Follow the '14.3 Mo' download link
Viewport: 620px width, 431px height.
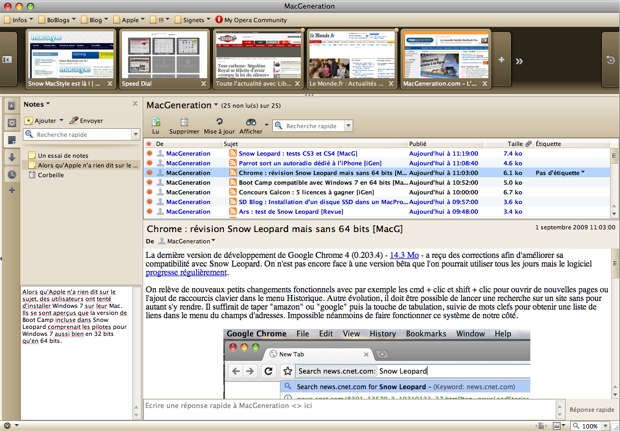[404, 255]
